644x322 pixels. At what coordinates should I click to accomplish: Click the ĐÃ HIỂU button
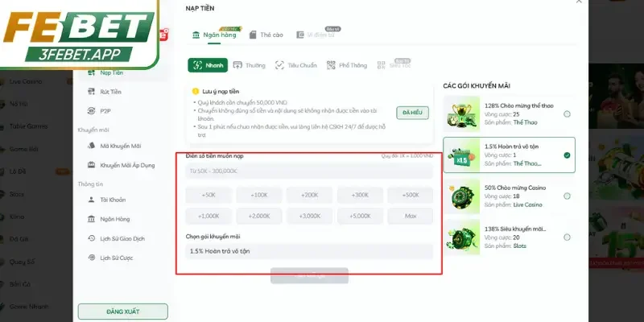(x=412, y=113)
